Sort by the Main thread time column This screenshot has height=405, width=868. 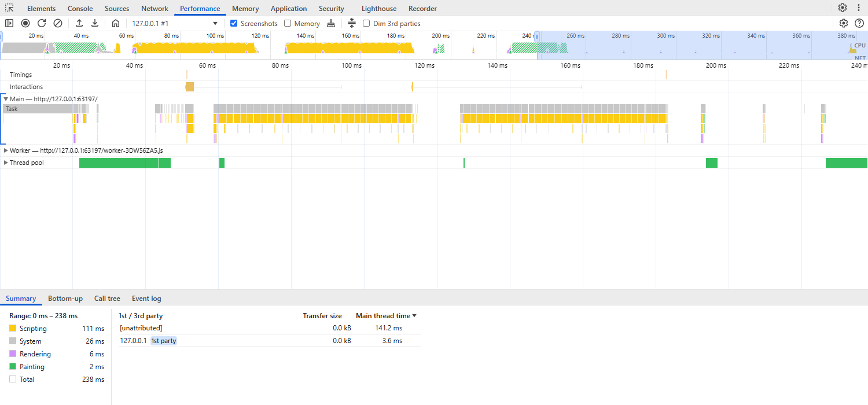click(386, 316)
